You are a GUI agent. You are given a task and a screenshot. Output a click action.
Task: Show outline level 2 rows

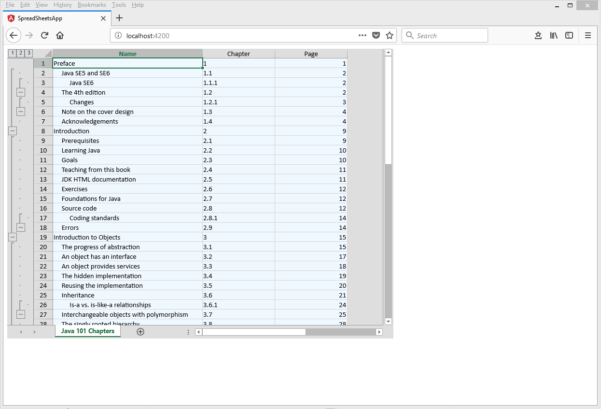pos(20,53)
